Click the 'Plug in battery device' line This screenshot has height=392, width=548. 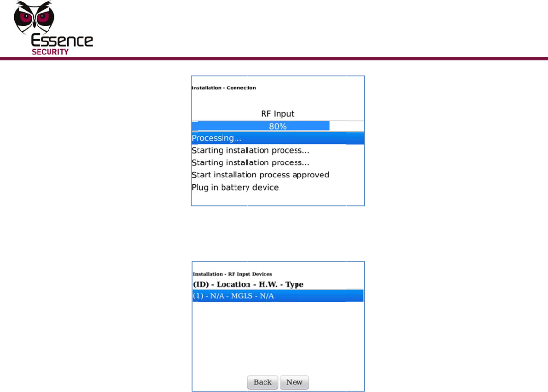pyautogui.click(x=235, y=187)
